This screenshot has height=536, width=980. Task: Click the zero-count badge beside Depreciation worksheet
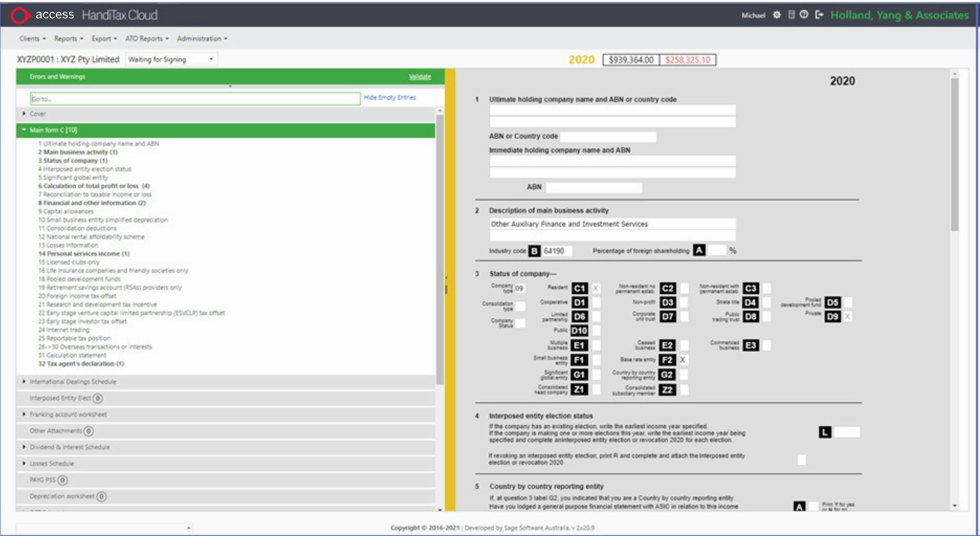(101, 496)
